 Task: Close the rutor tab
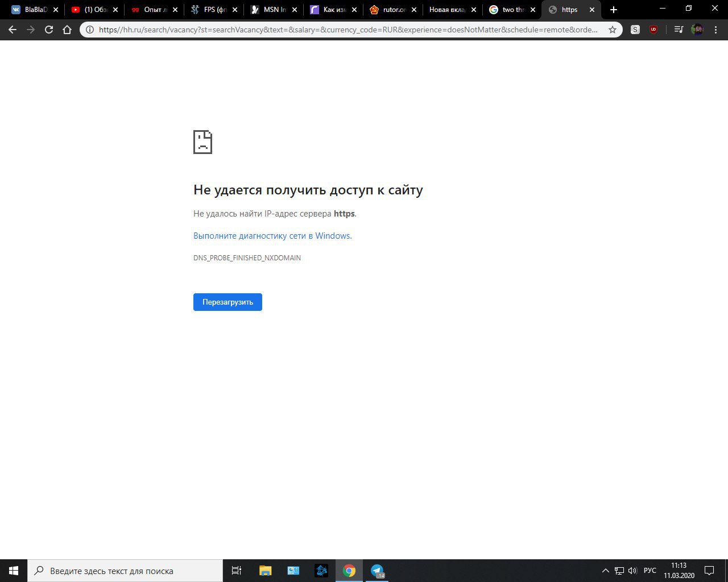click(x=413, y=10)
